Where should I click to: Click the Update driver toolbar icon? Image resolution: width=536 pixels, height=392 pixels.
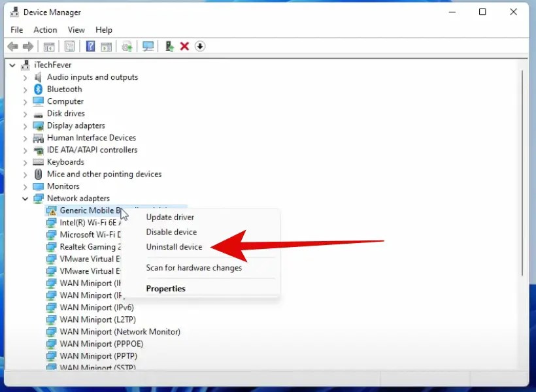[127, 46]
